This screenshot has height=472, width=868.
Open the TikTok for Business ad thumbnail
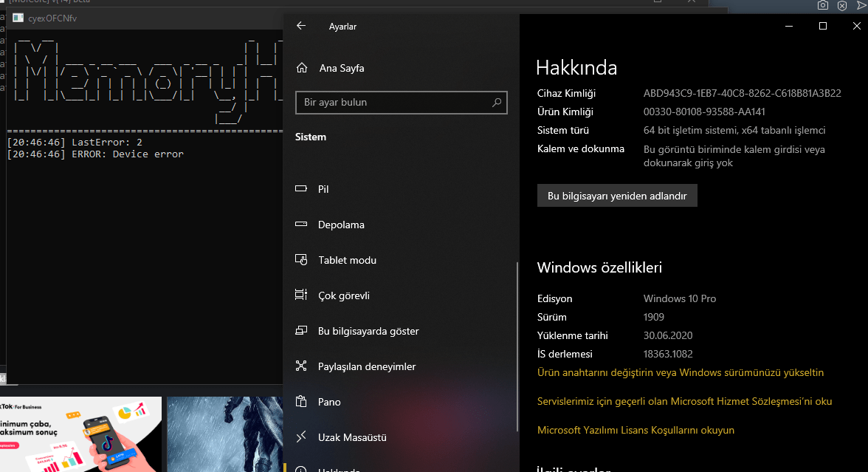click(80, 434)
